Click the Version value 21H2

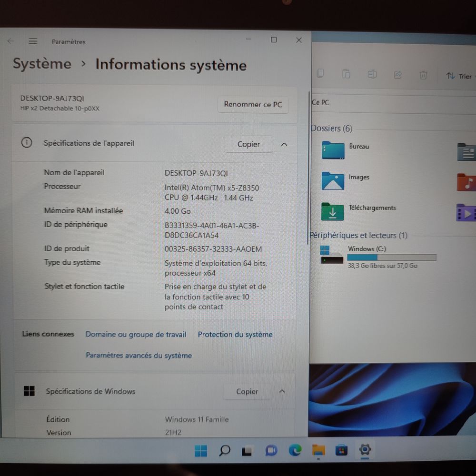173,432
